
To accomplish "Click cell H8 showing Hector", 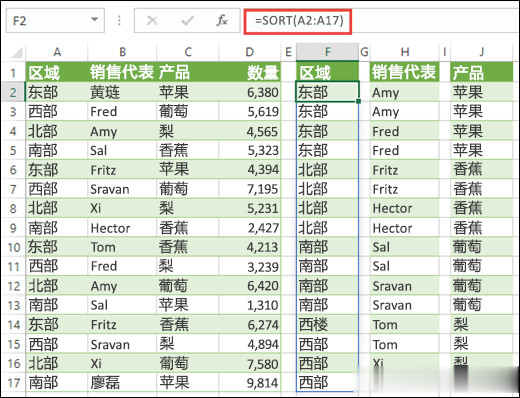I will click(405, 209).
